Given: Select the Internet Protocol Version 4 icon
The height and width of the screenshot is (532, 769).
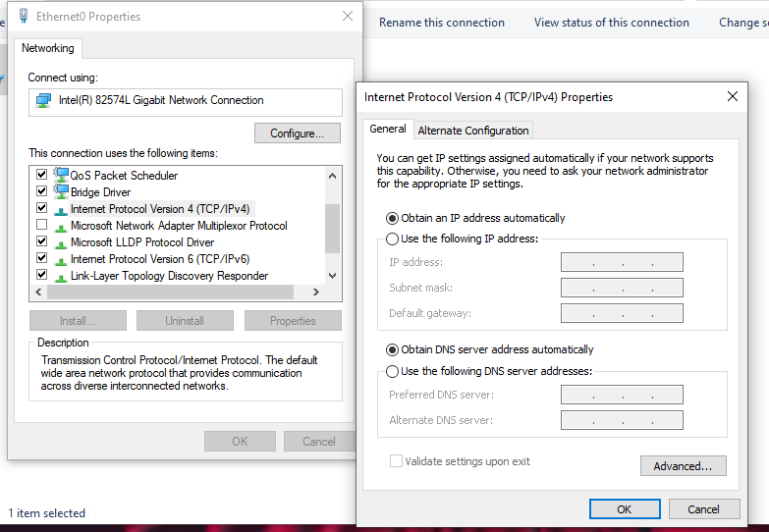Looking at the screenshot, I should coord(61,209).
